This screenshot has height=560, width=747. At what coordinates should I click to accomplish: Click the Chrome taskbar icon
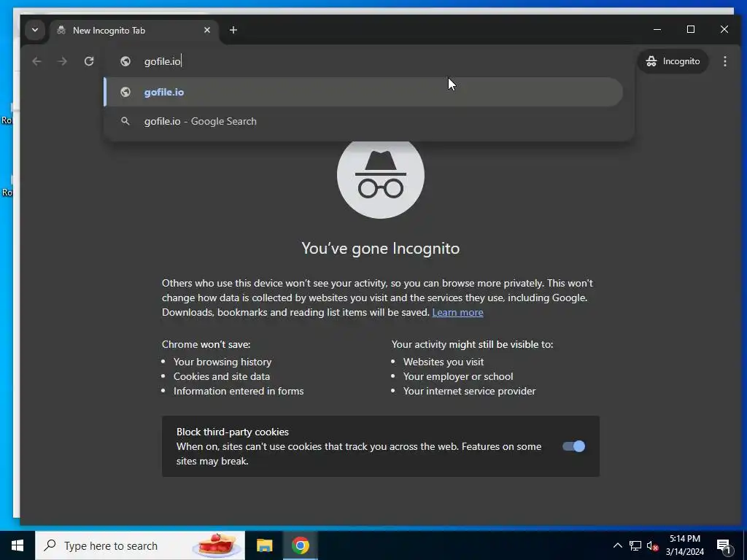pyautogui.click(x=300, y=545)
